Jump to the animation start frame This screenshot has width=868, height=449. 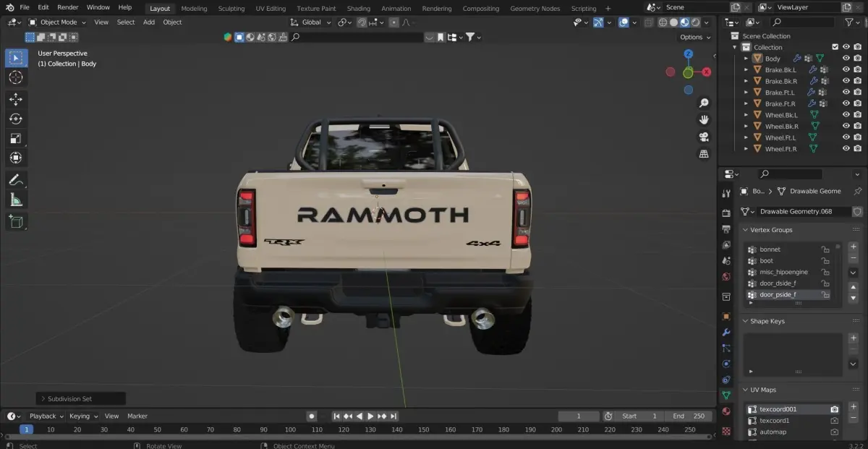coord(336,416)
